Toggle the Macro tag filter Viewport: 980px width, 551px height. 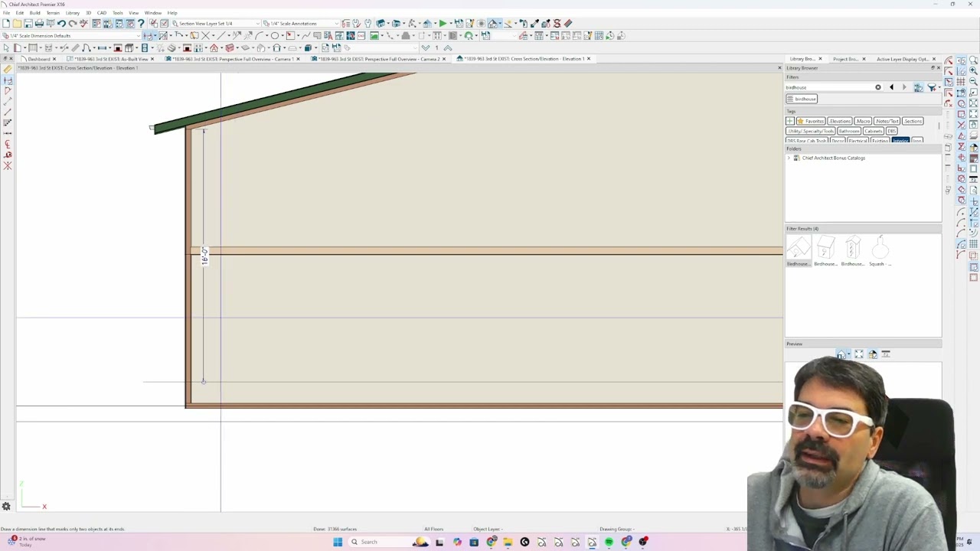(x=863, y=121)
